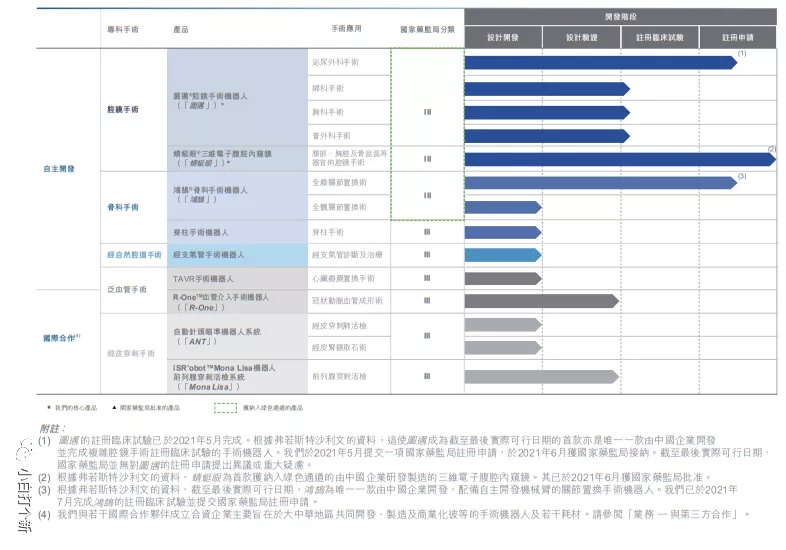Viewport: 786px width, 550px height.
Task: Click the '鴻鵠骨科手術機器人' product cell
Action: [x=237, y=196]
